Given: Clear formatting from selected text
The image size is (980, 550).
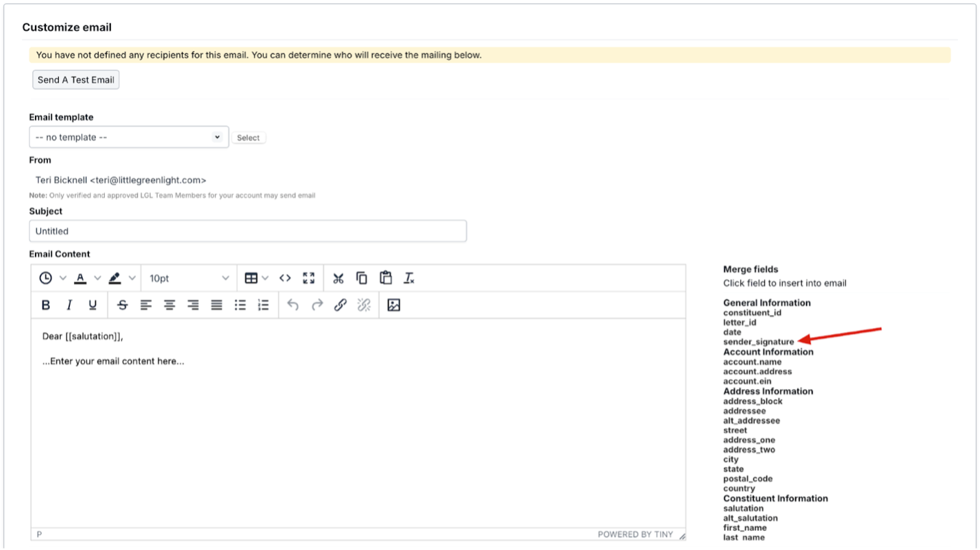Looking at the screenshot, I should (409, 278).
